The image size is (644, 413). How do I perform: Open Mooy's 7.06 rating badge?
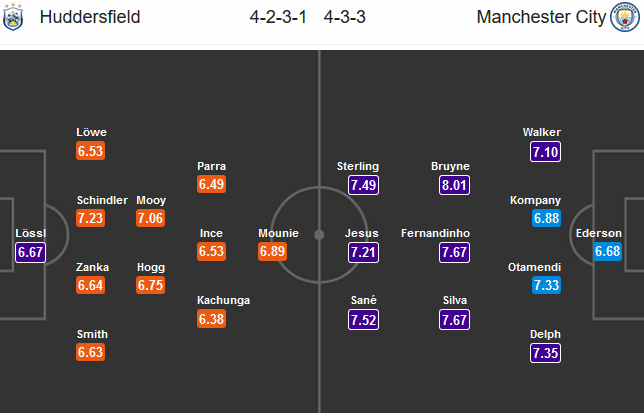[150, 218]
